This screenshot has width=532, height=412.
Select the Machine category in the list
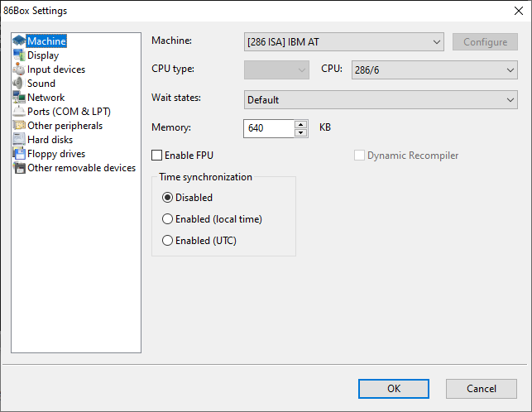point(47,41)
